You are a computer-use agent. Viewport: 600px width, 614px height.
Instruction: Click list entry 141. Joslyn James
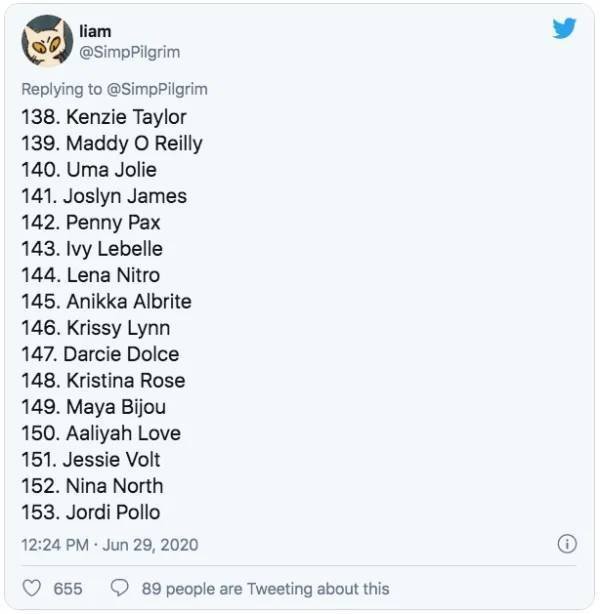[x=104, y=196]
